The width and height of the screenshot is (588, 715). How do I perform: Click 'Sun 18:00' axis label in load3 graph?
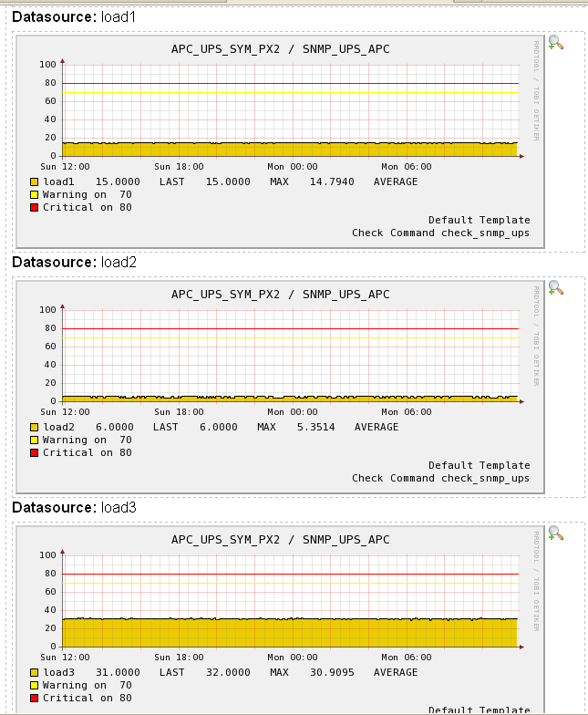point(179,658)
